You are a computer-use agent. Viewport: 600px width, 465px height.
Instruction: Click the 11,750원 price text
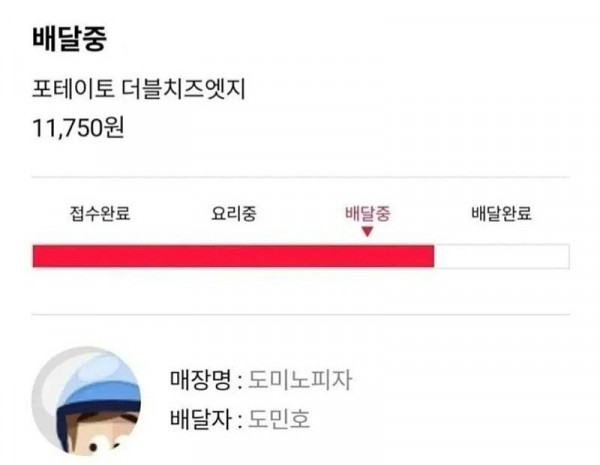78,129
